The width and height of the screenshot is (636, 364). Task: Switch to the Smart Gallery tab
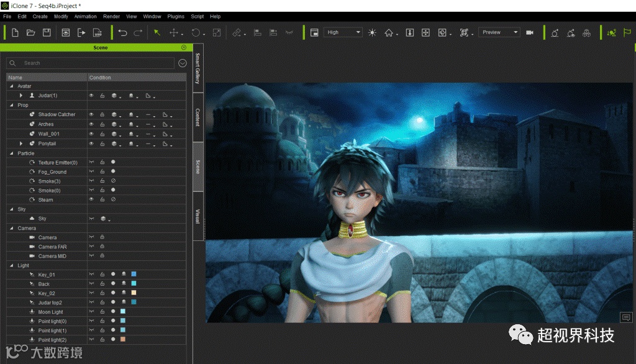[198, 68]
